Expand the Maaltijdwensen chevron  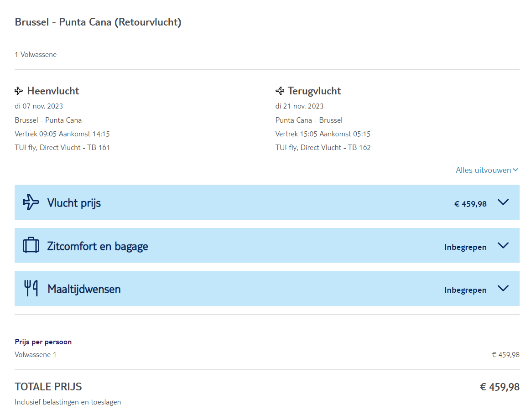pos(503,288)
